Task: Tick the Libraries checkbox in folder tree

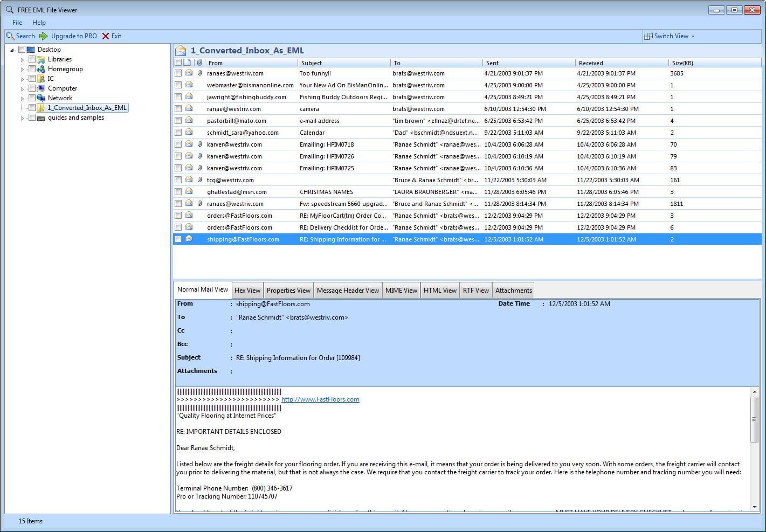Action: pos(32,59)
